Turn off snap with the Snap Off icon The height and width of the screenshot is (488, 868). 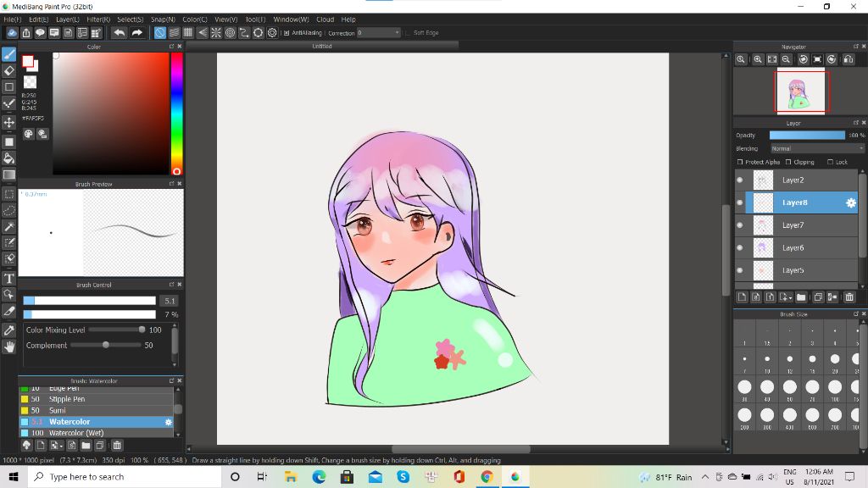pyautogui.click(x=159, y=33)
